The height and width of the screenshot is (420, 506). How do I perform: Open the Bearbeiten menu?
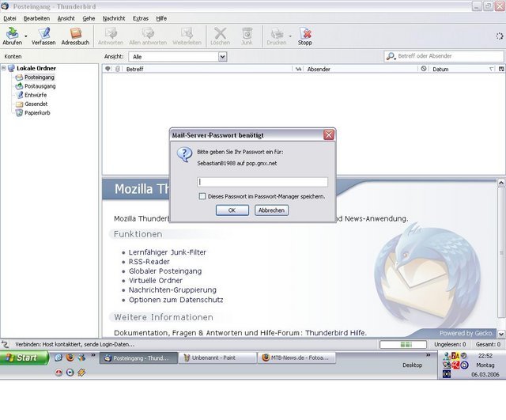coord(36,18)
